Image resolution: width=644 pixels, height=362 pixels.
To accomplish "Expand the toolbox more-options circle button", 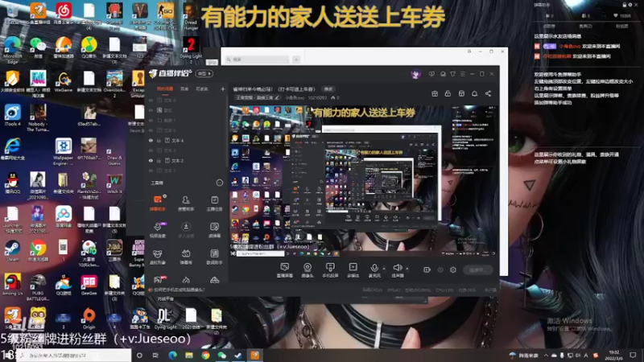I will (x=220, y=183).
